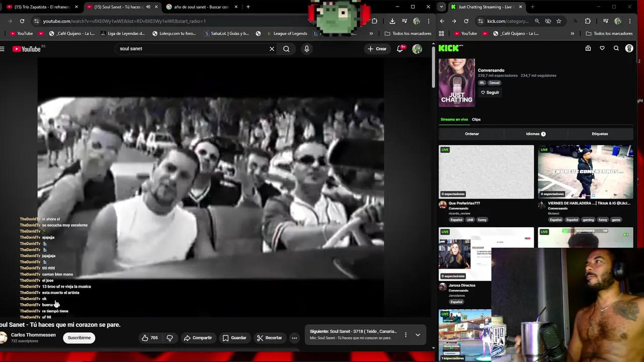Bookmark the Kick page with the star

click(x=558, y=21)
